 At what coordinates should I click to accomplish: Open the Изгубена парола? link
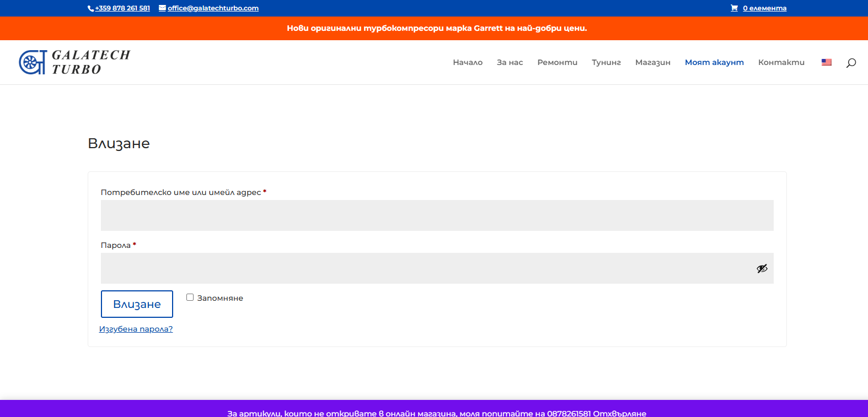136,329
